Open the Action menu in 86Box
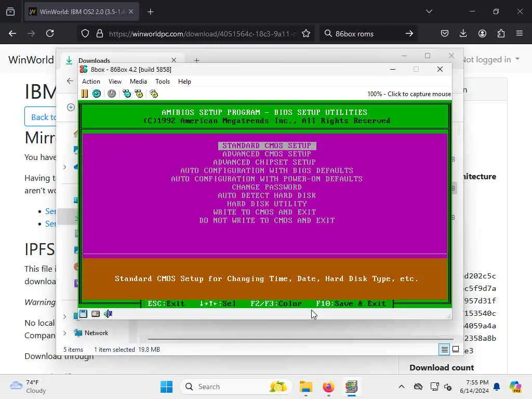532x399 pixels. tap(91, 82)
